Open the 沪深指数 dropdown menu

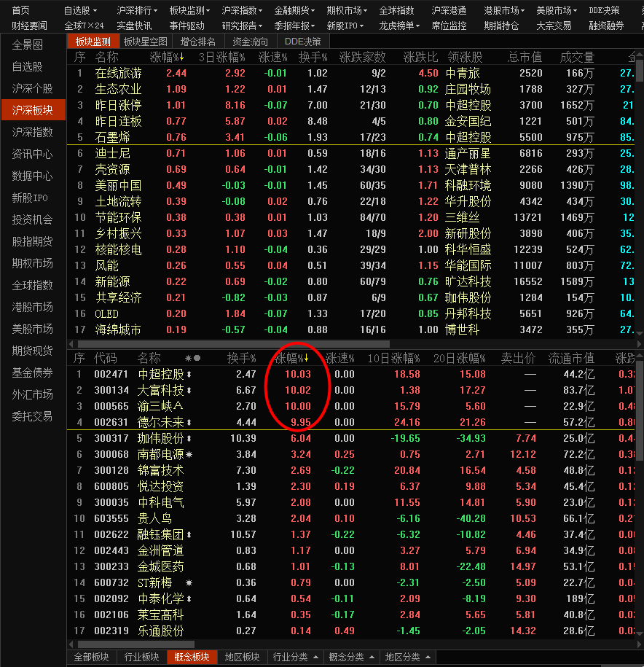(242, 10)
